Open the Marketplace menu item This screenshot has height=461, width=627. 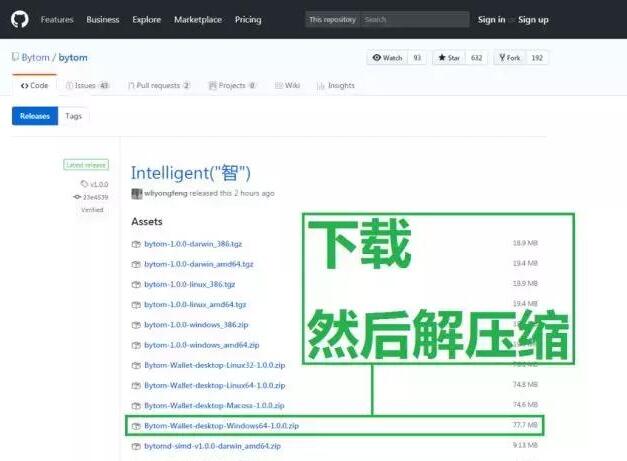198,20
